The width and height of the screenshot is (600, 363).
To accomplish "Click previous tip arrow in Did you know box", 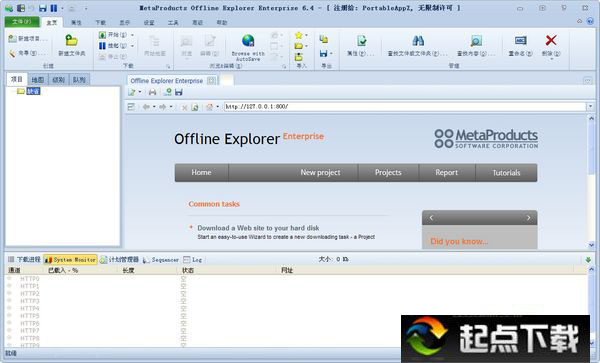I will coord(431,218).
